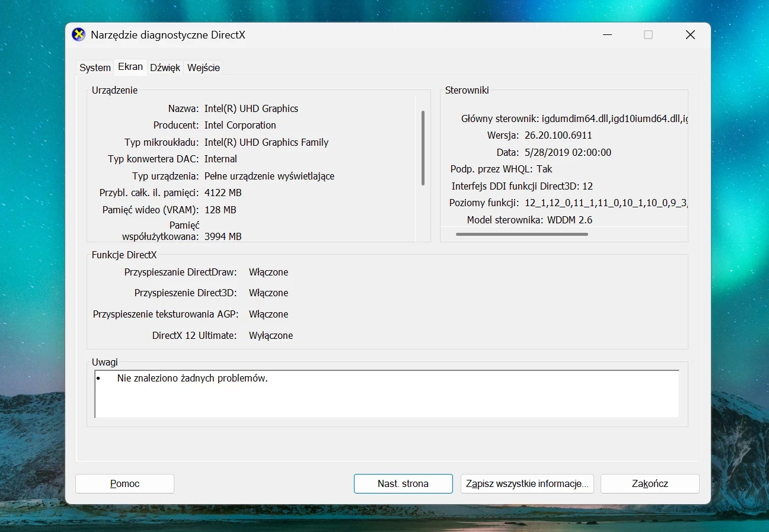Click the Nie znaleziono żadnych problemów note

pos(193,378)
